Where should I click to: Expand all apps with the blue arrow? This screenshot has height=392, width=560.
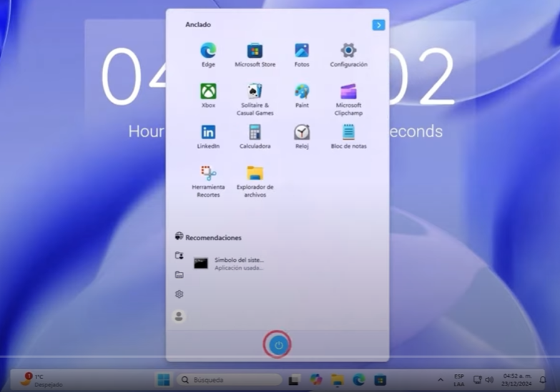click(378, 25)
